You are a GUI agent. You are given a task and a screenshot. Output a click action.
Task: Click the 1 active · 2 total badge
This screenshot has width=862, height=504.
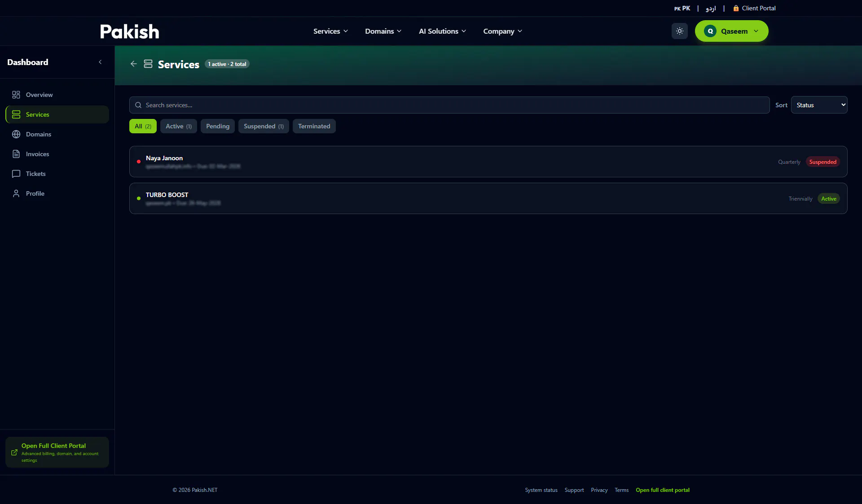pos(227,64)
